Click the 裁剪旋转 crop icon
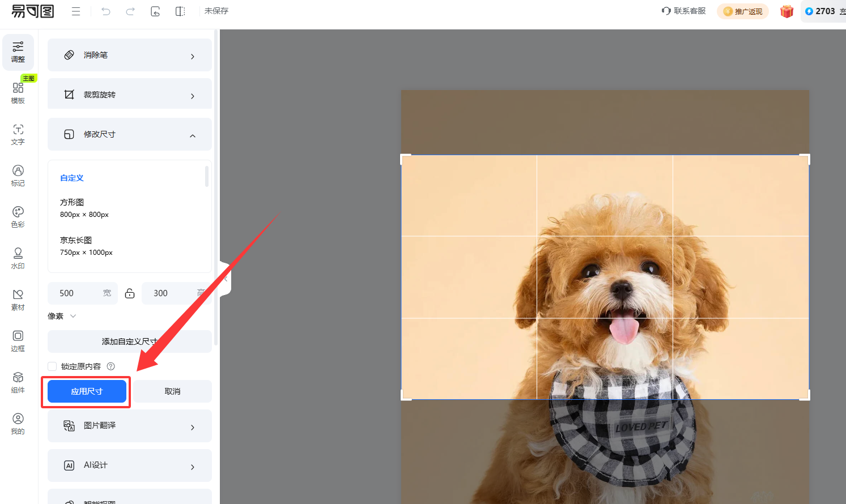 coord(69,95)
